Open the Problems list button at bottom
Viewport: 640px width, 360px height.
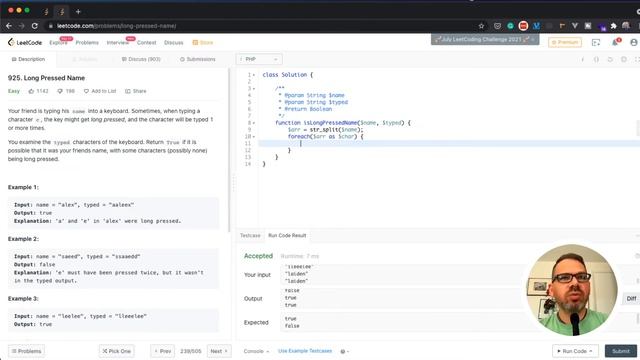[x=27, y=351]
